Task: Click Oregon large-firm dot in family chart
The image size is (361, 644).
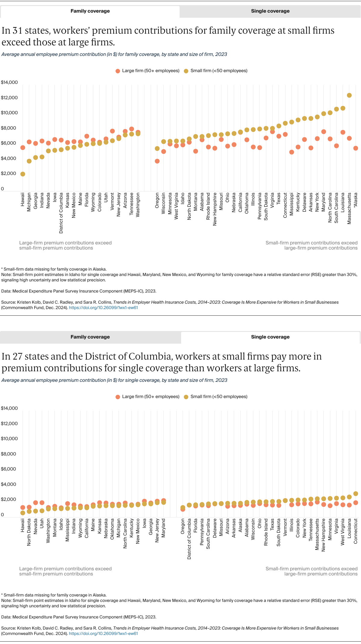Action: click(x=157, y=161)
